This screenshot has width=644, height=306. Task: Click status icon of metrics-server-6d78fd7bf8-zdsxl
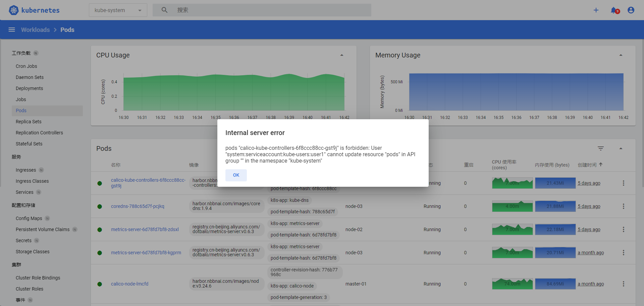[100, 230]
